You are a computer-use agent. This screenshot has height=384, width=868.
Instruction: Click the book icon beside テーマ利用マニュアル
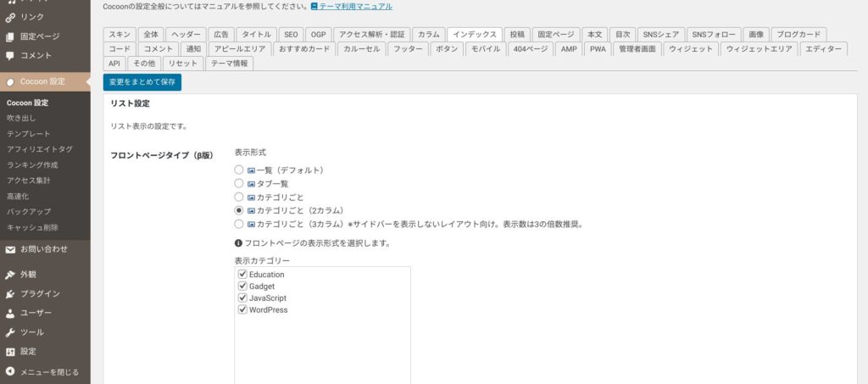click(314, 7)
